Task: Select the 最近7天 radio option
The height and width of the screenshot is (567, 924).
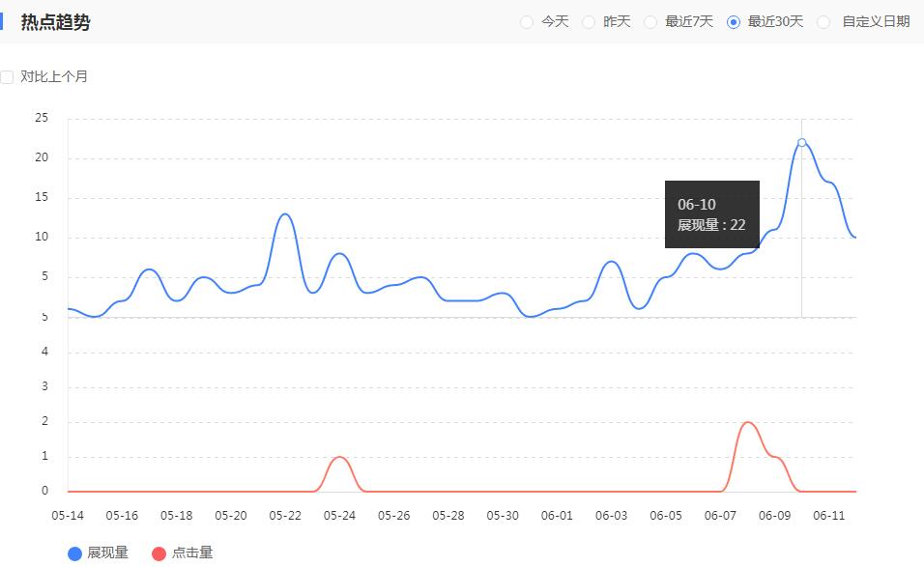Action: (x=650, y=22)
